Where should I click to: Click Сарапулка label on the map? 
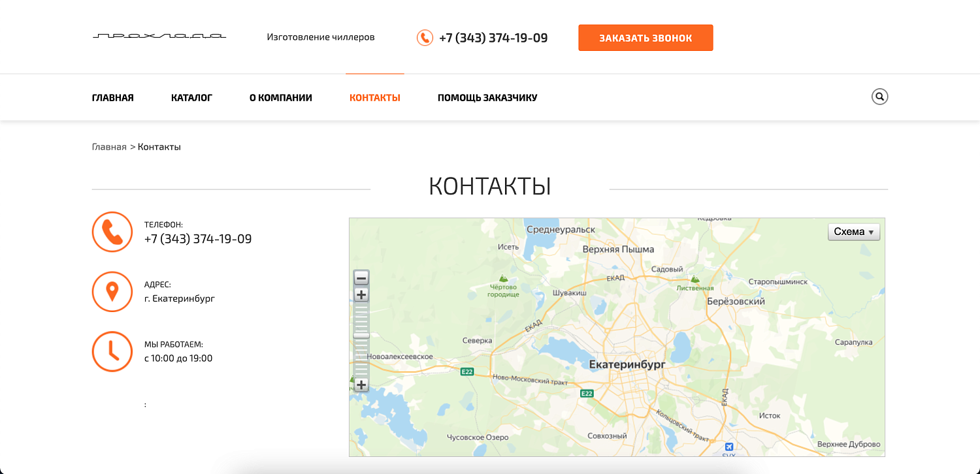coord(854,342)
